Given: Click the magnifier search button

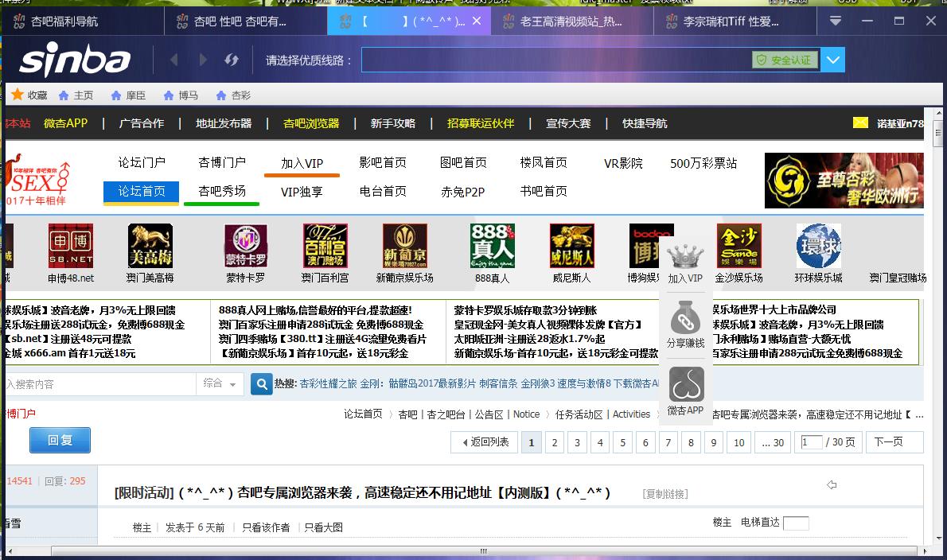Looking at the screenshot, I should click(x=262, y=384).
